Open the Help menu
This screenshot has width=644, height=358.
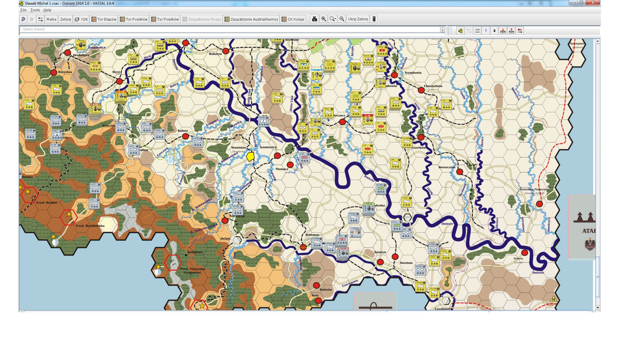click(x=47, y=10)
